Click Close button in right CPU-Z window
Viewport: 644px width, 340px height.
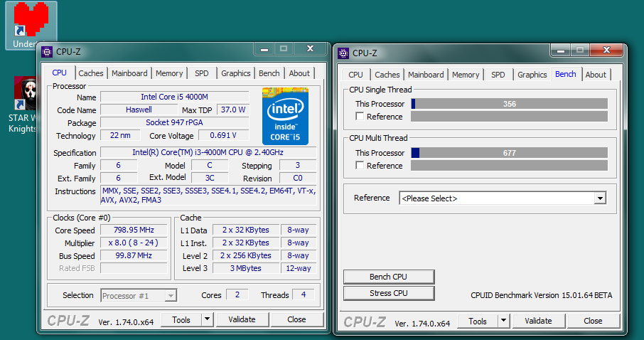593,321
